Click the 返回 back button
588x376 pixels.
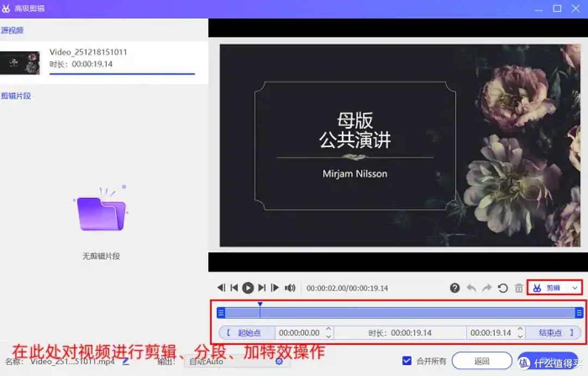click(482, 361)
